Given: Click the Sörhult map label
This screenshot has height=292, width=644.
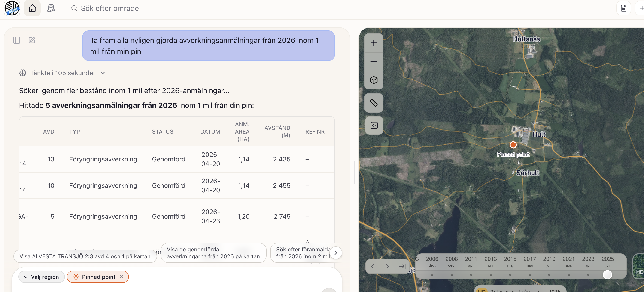Looking at the screenshot, I should [528, 173].
